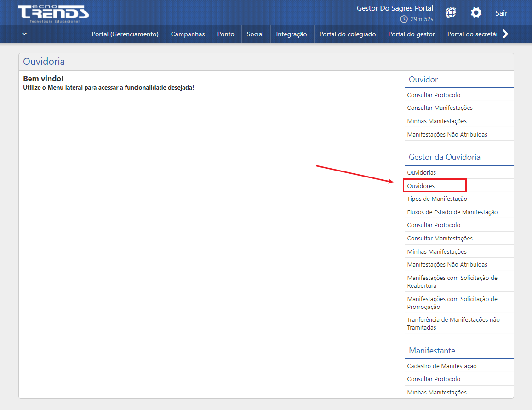Open Cadastro de Manifestação link
The image size is (532, 410).
click(441, 366)
